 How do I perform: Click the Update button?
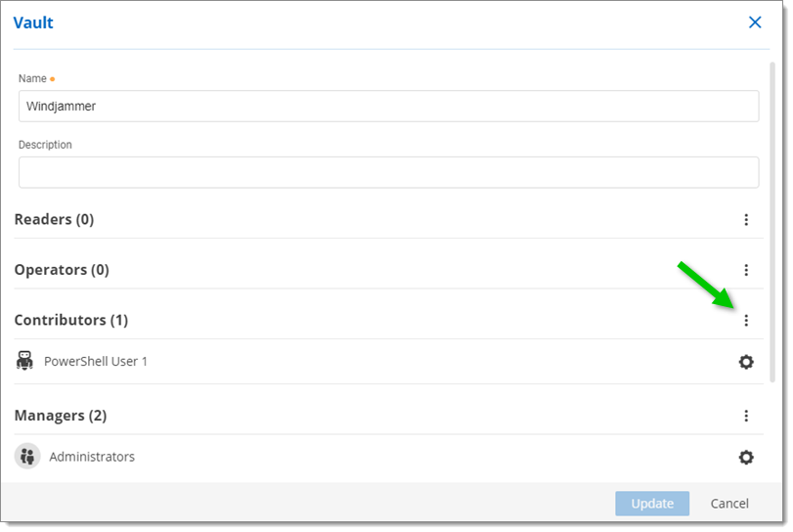pos(652,504)
